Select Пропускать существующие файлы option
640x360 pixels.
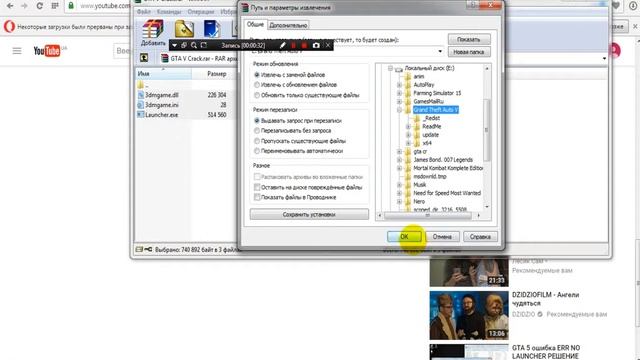(257, 141)
